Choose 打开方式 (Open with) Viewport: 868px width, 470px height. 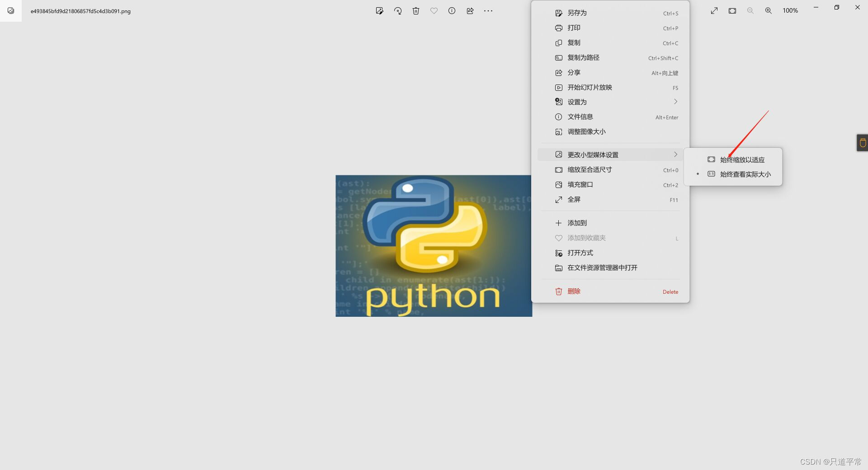(x=610, y=253)
